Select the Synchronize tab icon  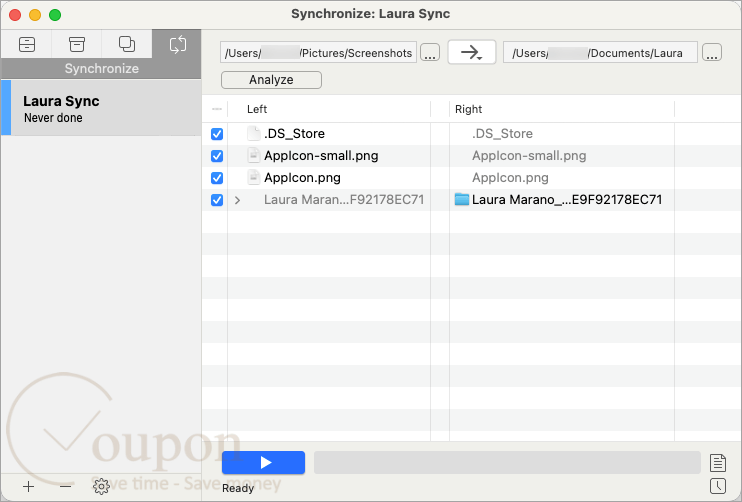tap(177, 44)
